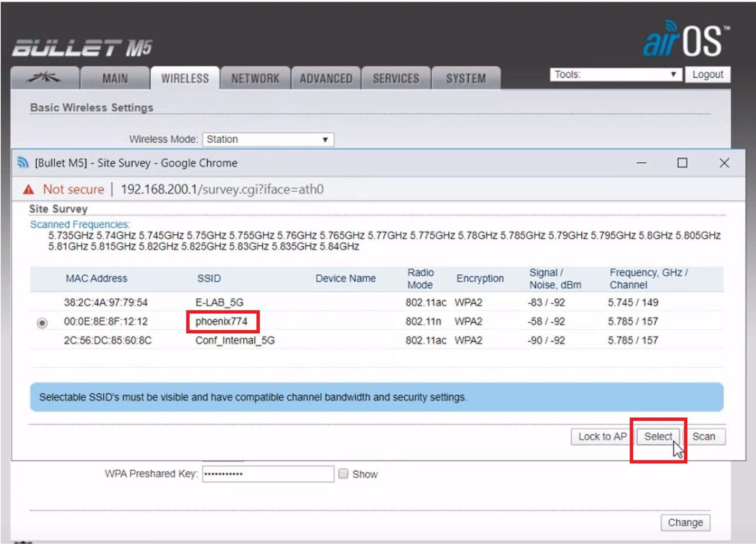Expand the Tools dropdown
Screen dimensions: 756x544
point(615,75)
